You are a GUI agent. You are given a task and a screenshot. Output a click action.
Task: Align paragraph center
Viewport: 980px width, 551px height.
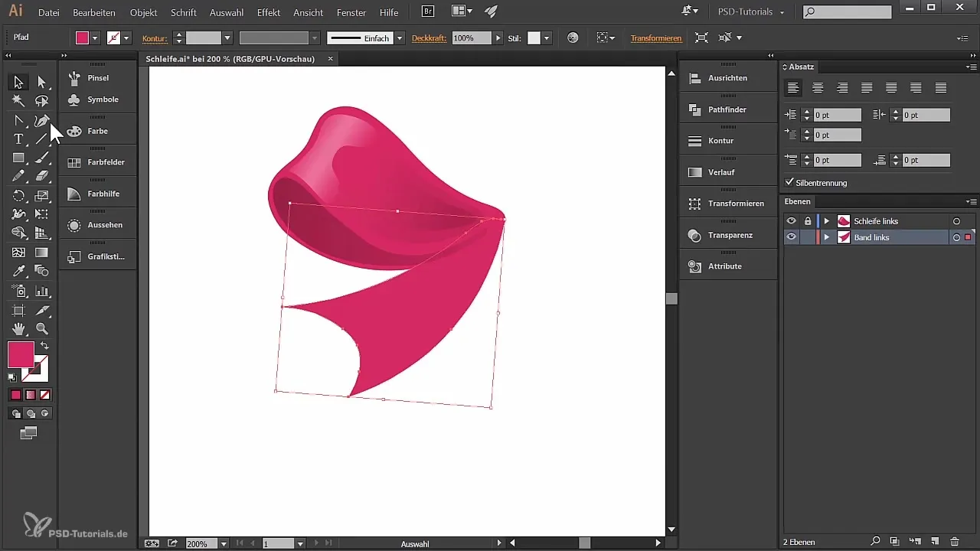pyautogui.click(x=818, y=88)
